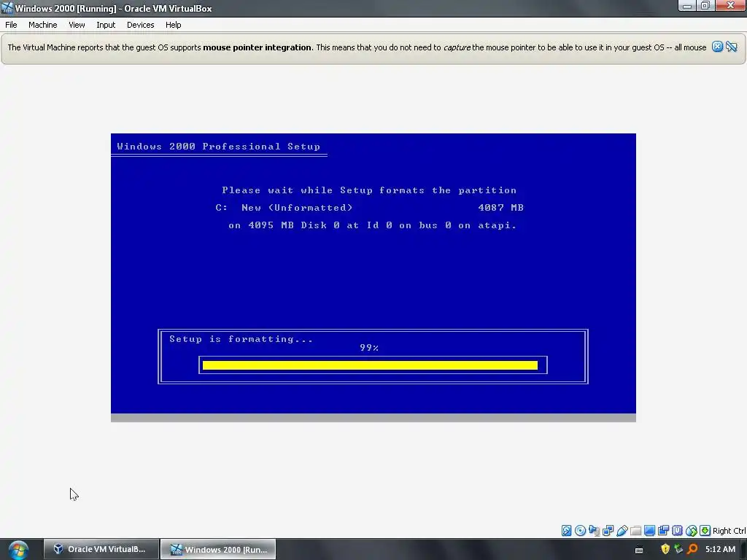Viewport: 747px width, 560px height.
Task: Click the shared folders indicator icon
Action: coord(635,531)
